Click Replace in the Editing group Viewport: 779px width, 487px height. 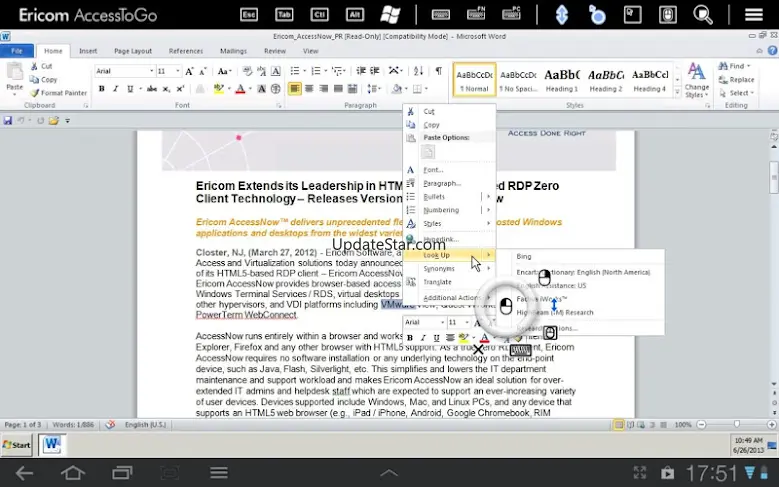click(737, 80)
